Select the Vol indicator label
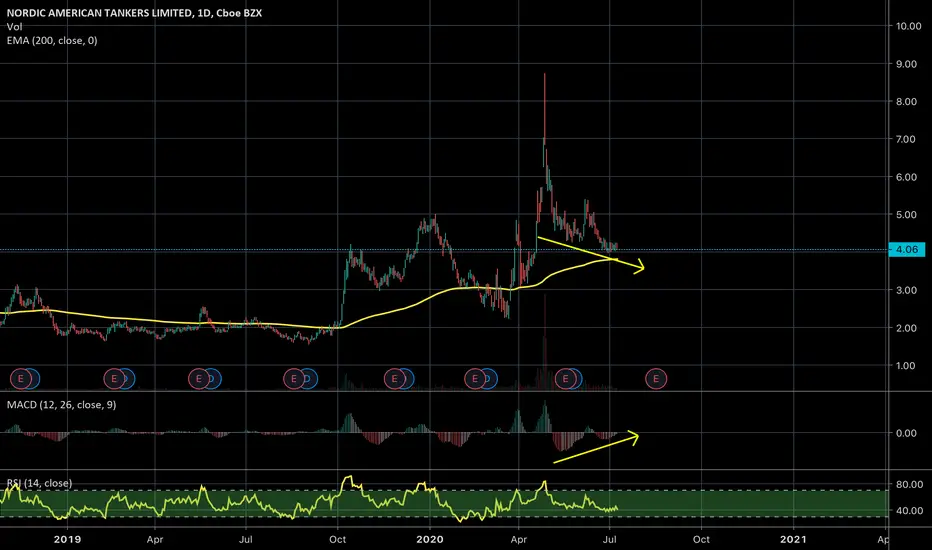Screen dimensions: 932x550 tap(14, 27)
